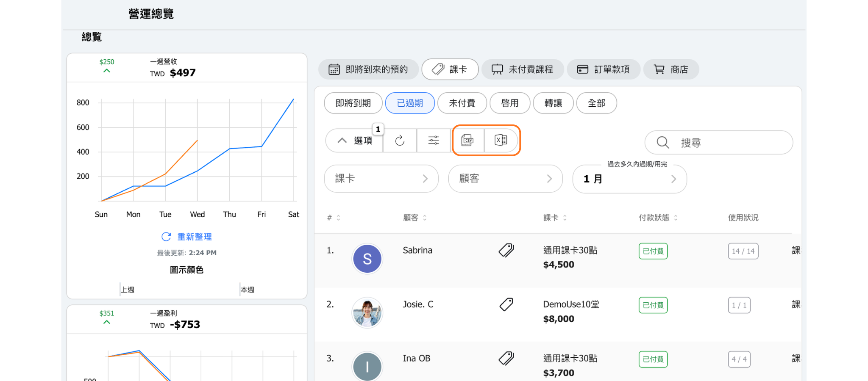Collapse the 選項 options expander

tap(354, 141)
